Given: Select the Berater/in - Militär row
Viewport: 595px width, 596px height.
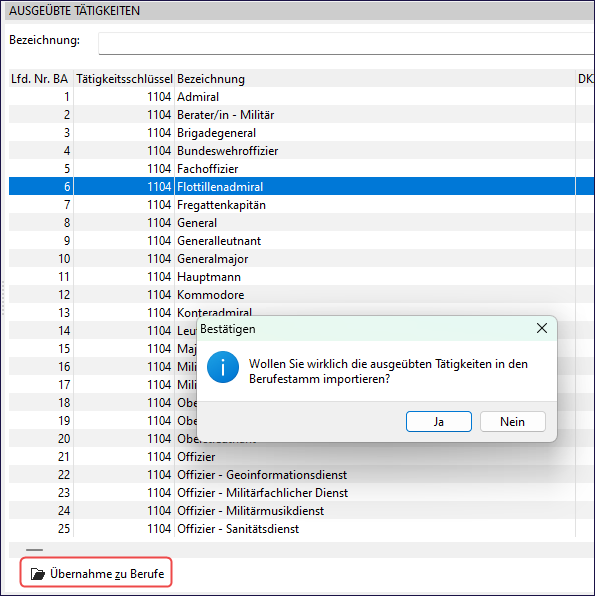Looking at the screenshot, I should point(292,114).
